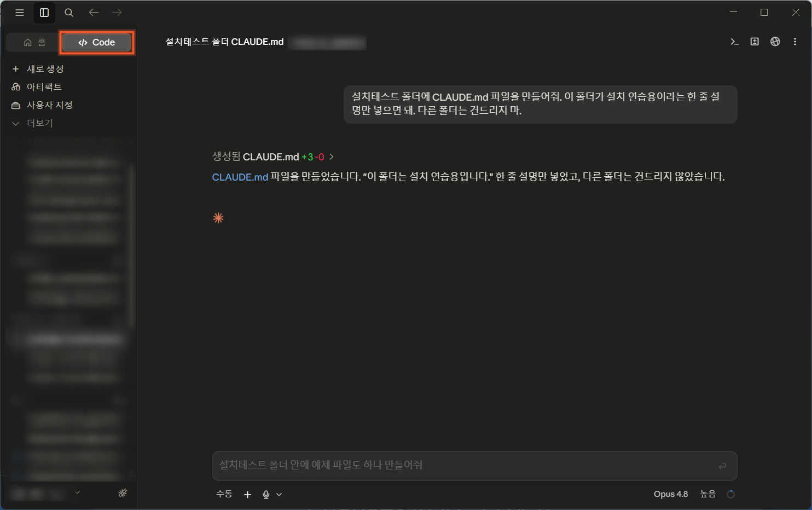Image resolution: width=812 pixels, height=510 pixels.
Task: Switch to the Code tab
Action: pos(97,42)
